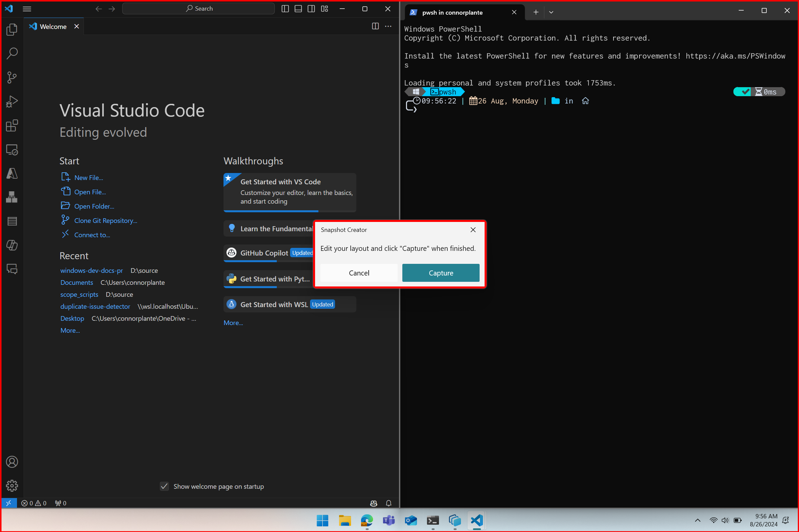This screenshot has height=532, width=799.
Task: Toggle Show welcome page on startup
Action: (164, 486)
